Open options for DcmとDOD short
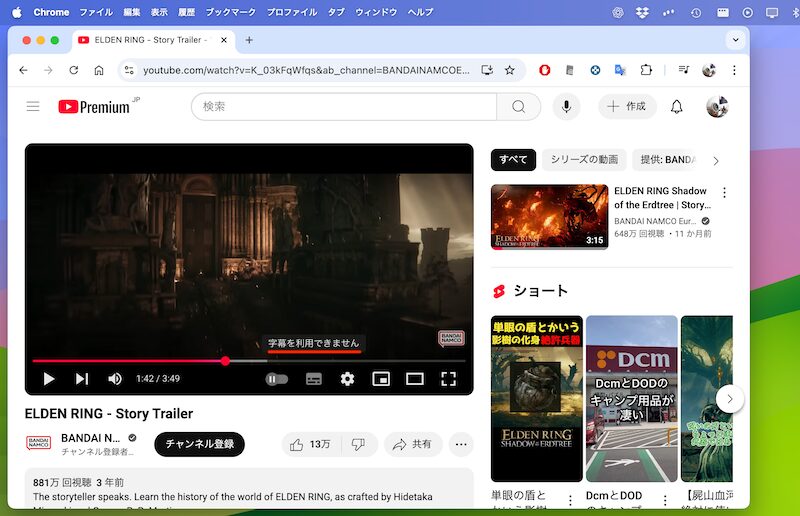800x516 pixels. pyautogui.click(x=665, y=501)
